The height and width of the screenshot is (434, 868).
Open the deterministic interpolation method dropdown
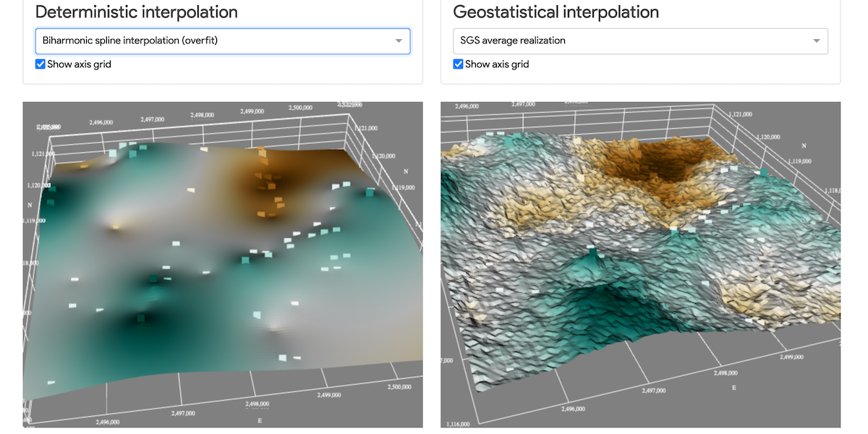pyautogui.click(x=222, y=41)
